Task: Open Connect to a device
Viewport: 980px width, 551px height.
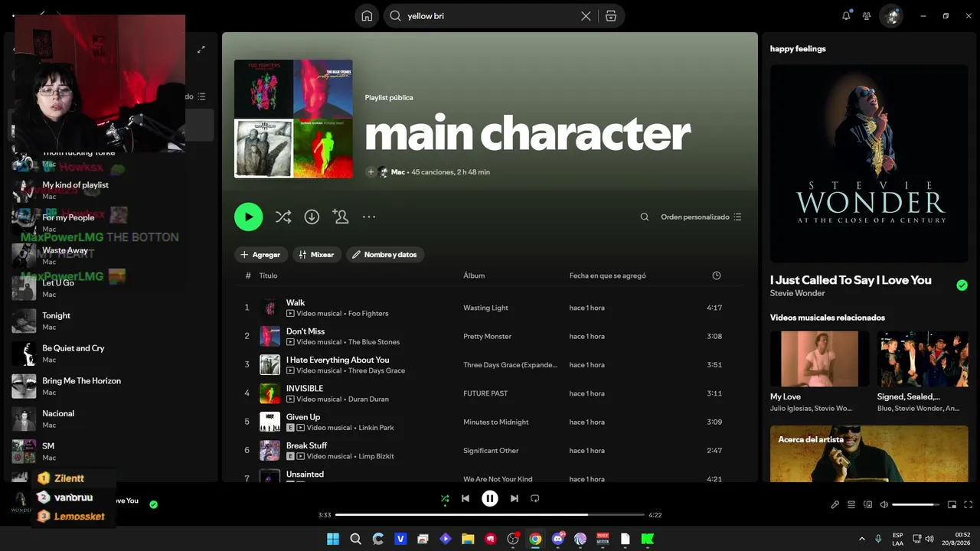Action: 868,505
